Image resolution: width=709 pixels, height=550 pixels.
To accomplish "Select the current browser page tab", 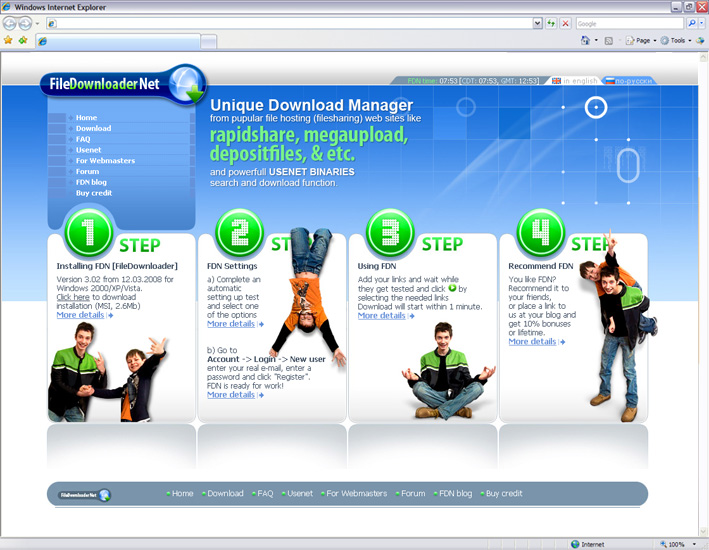I will (x=118, y=41).
